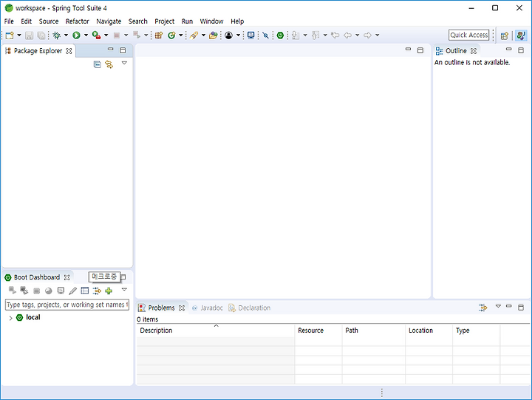Click the Run with external tools icon
The width and height of the screenshot is (532, 400).
click(x=96, y=35)
